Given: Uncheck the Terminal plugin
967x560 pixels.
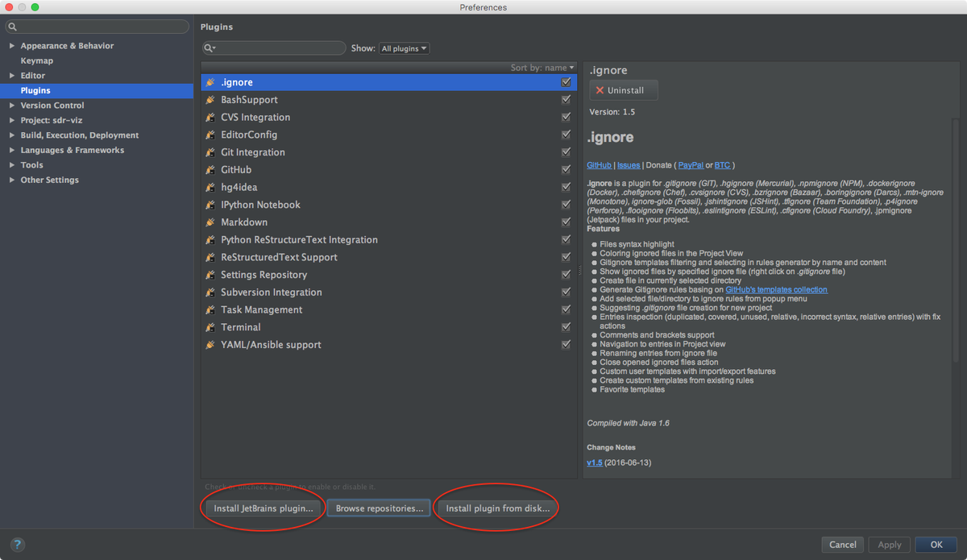Looking at the screenshot, I should click(x=566, y=327).
